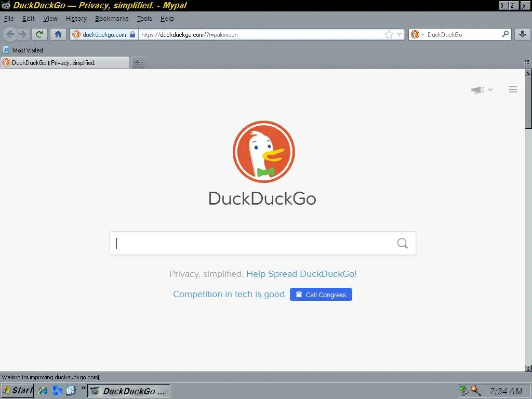Viewport: 532px width, 399px height.
Task: Open the Most Visited bookmarks folder
Action: (23, 50)
